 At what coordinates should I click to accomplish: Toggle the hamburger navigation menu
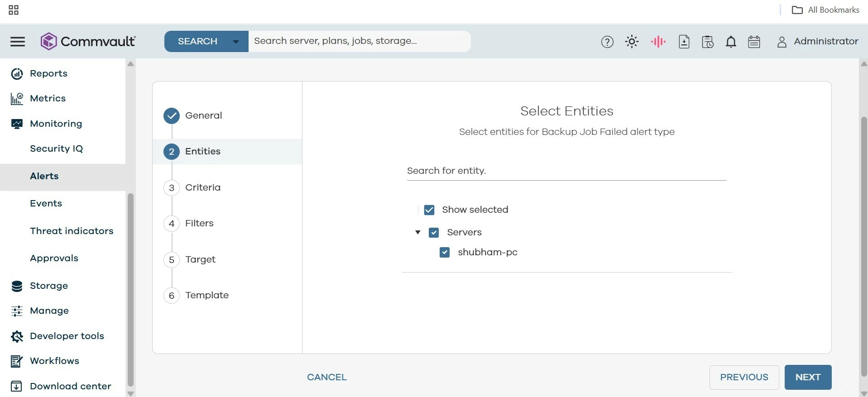coord(18,42)
